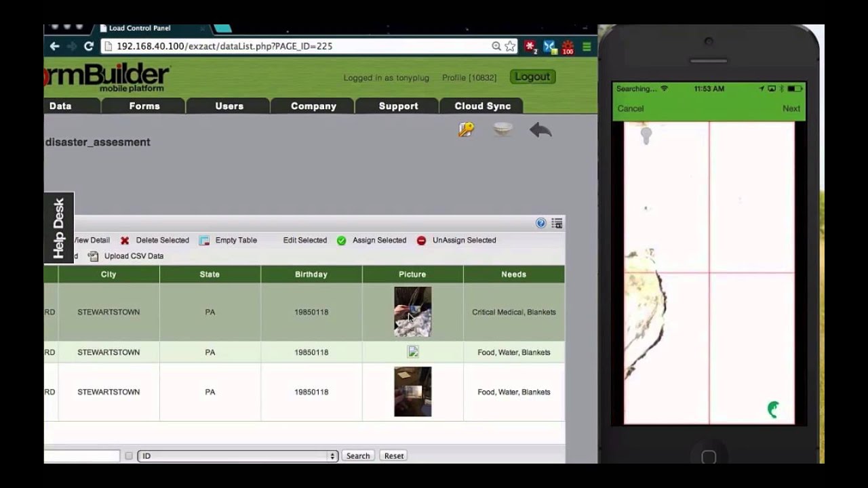Tap Cancel on the phone screen
This screenshot has height=488, width=868.
[x=631, y=108]
